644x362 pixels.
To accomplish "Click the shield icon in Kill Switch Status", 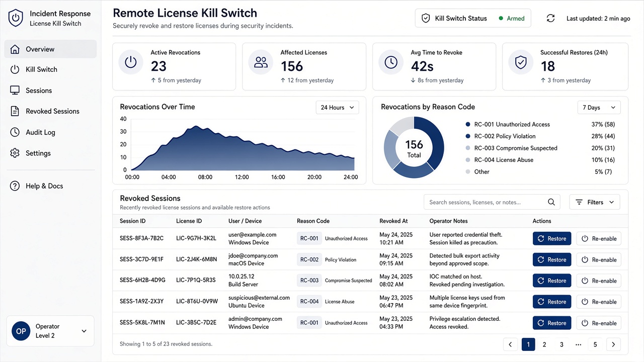I will coord(426,18).
